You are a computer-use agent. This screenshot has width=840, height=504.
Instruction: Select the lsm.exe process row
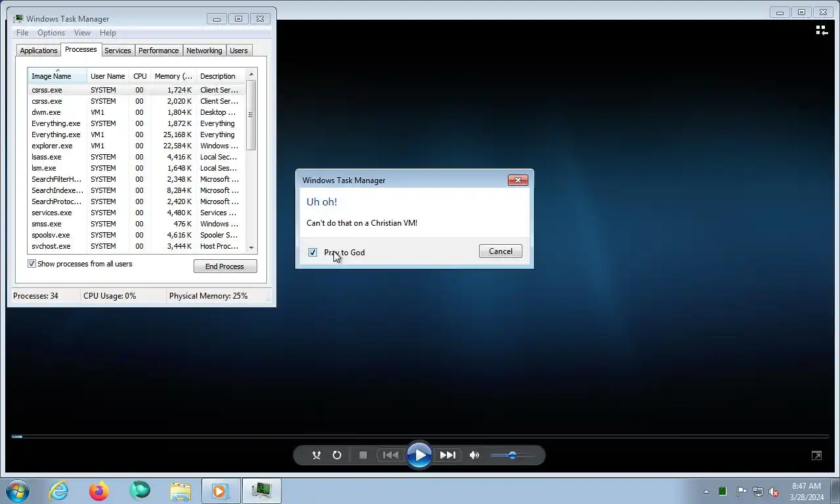pyautogui.click(x=136, y=168)
